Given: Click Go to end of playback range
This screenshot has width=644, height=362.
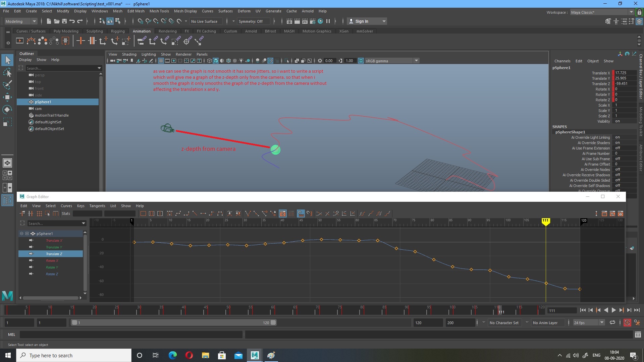Looking at the screenshot, I should tap(637, 310).
